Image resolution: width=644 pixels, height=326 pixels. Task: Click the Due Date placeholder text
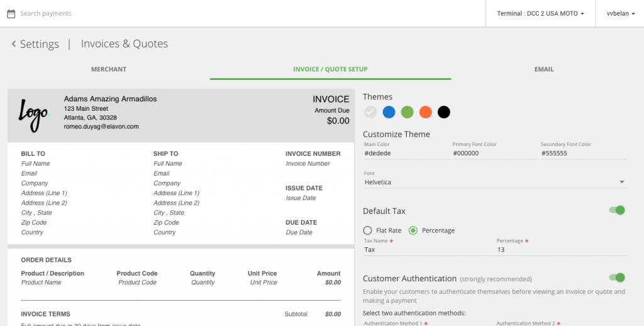[x=299, y=233]
